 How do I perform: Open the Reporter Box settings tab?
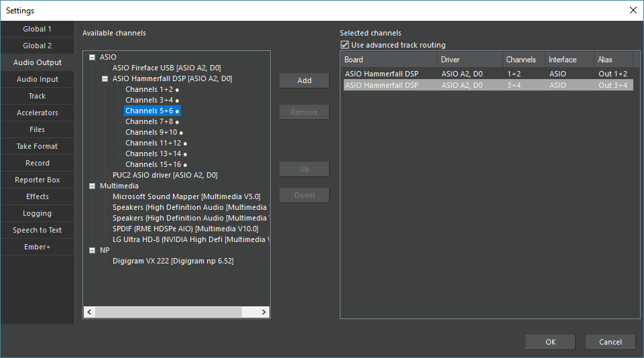click(x=38, y=180)
